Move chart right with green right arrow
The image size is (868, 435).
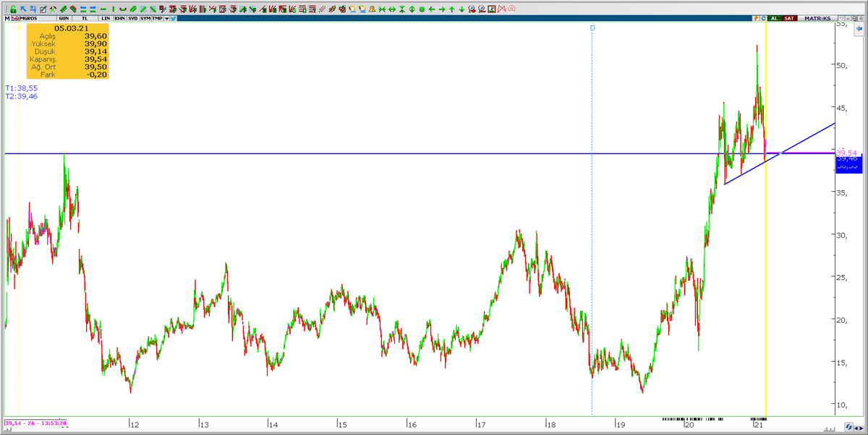pos(441,9)
